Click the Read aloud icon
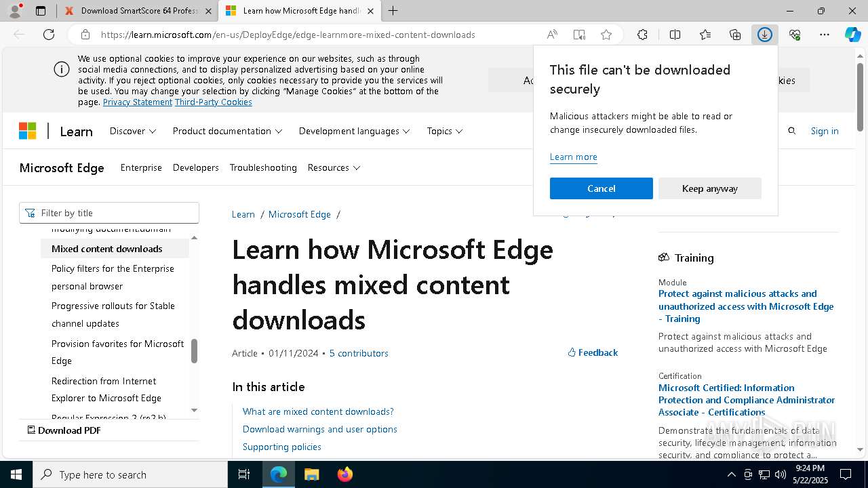 [552, 35]
